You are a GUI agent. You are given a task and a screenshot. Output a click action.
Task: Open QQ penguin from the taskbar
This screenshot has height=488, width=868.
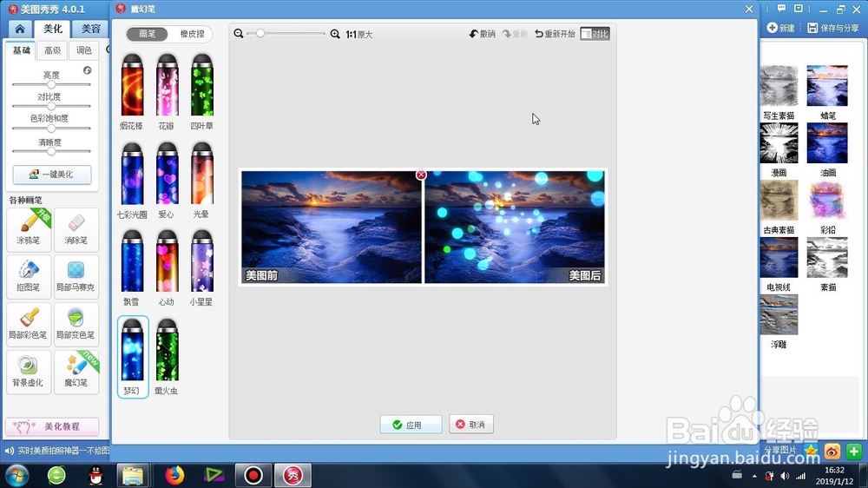pos(95,475)
